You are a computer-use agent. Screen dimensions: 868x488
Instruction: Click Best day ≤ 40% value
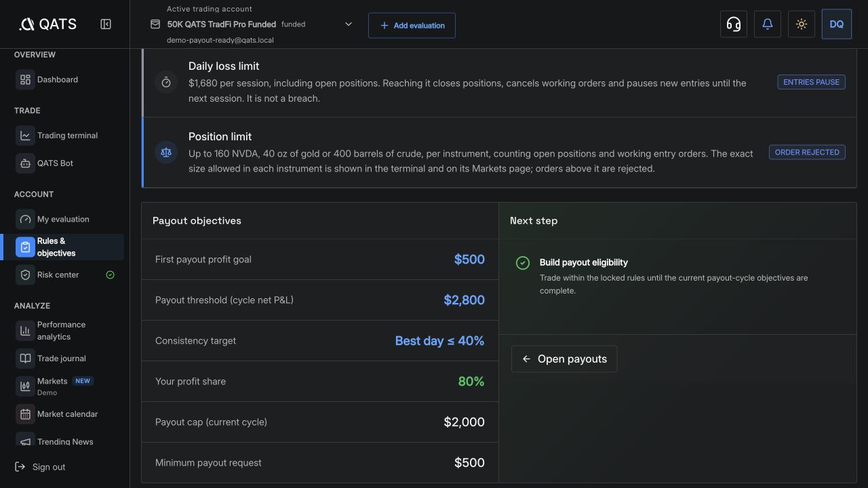click(439, 341)
